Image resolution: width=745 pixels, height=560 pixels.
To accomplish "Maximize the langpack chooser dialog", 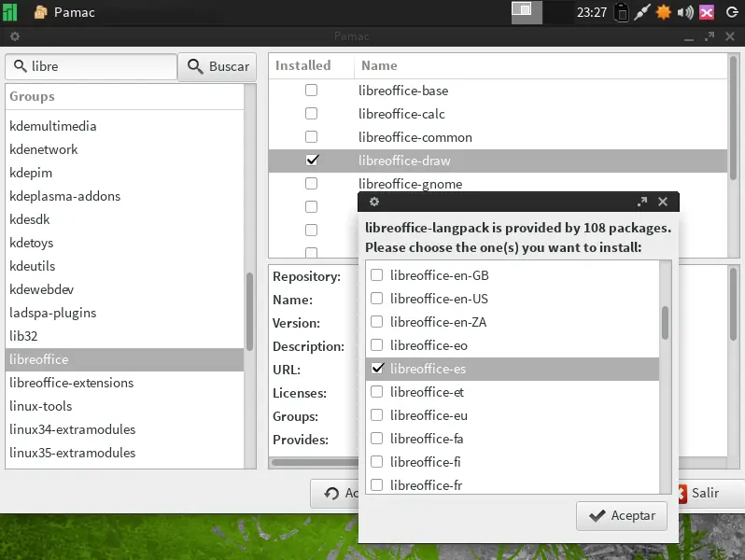I will 642,202.
